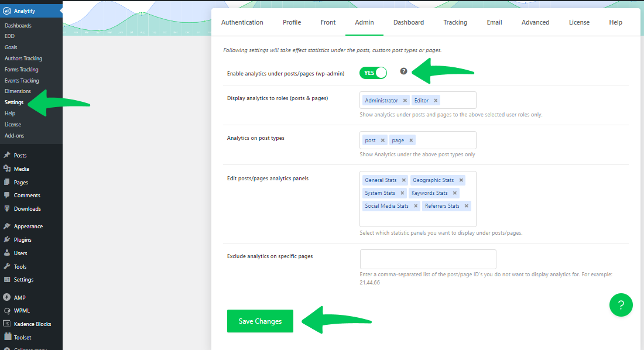Viewport: 644px width, 350px height.
Task: Open Authors Tracking submenu item
Action: (23, 59)
